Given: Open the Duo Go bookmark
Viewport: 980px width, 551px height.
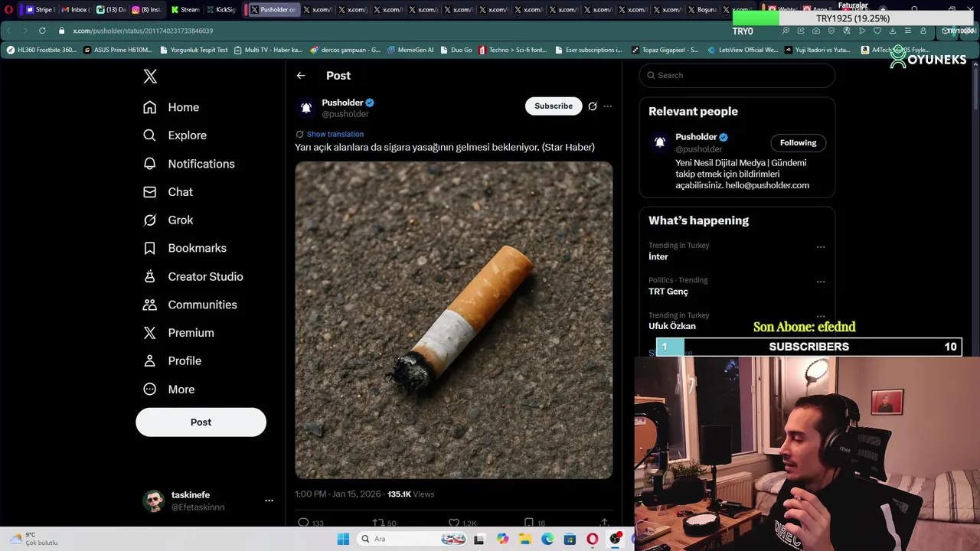Looking at the screenshot, I should click(456, 50).
